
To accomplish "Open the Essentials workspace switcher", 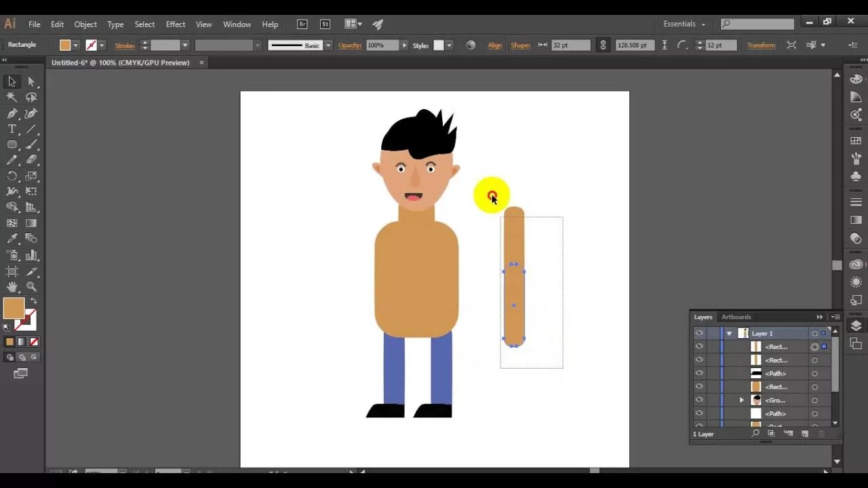I will pyautogui.click(x=684, y=24).
